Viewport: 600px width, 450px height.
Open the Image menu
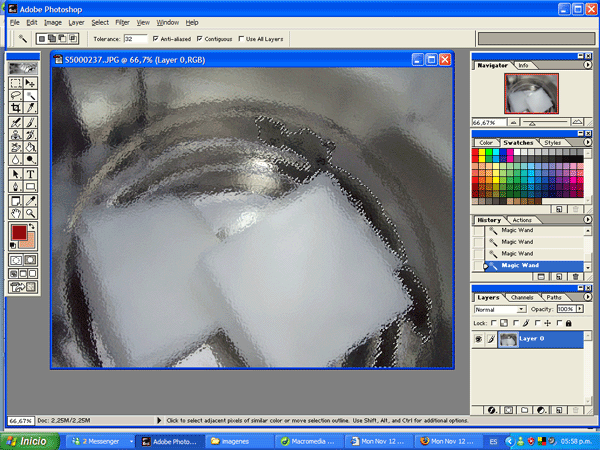(53, 23)
